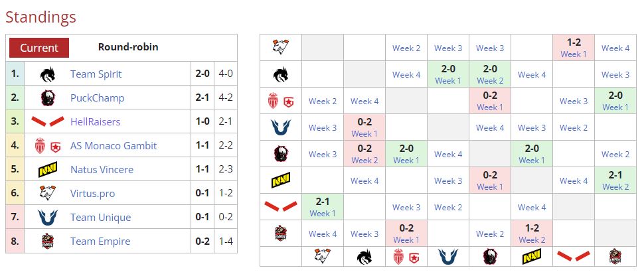Open the Team Empire team link
The height and width of the screenshot is (274, 644).
pos(100,241)
